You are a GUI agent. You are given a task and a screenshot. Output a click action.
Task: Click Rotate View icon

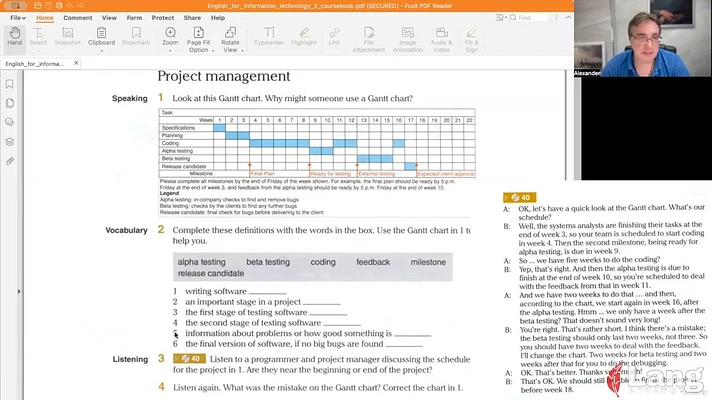click(x=230, y=32)
